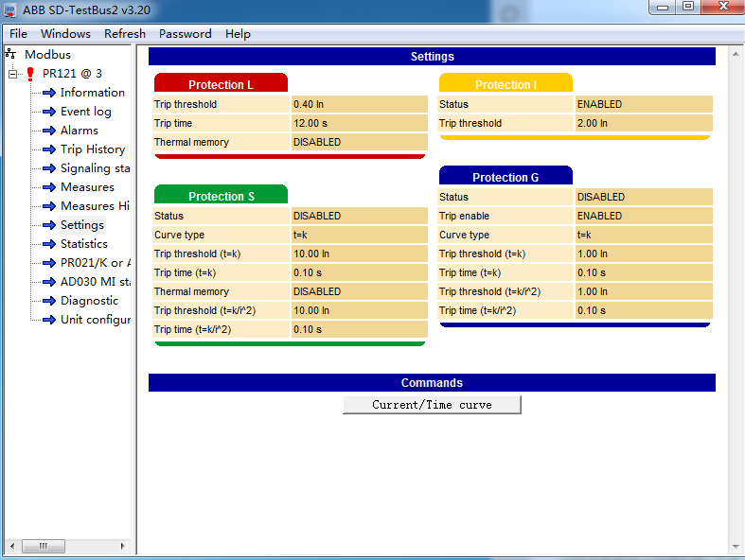Open the Event log page
The height and width of the screenshot is (560, 745).
pos(86,112)
